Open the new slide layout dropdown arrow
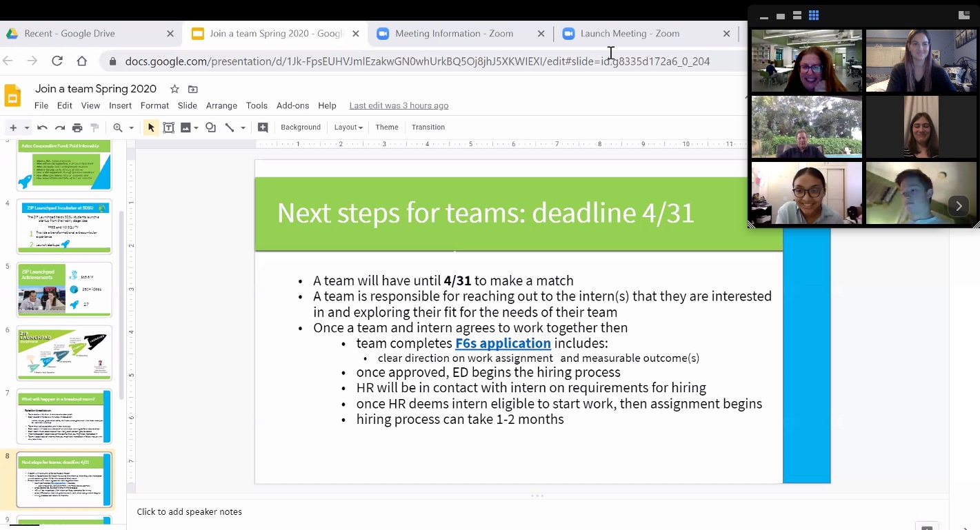 (x=27, y=128)
